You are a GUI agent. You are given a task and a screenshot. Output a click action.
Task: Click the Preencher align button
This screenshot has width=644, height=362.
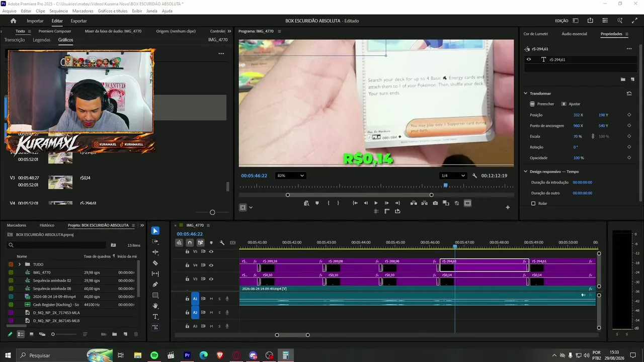pos(542,104)
